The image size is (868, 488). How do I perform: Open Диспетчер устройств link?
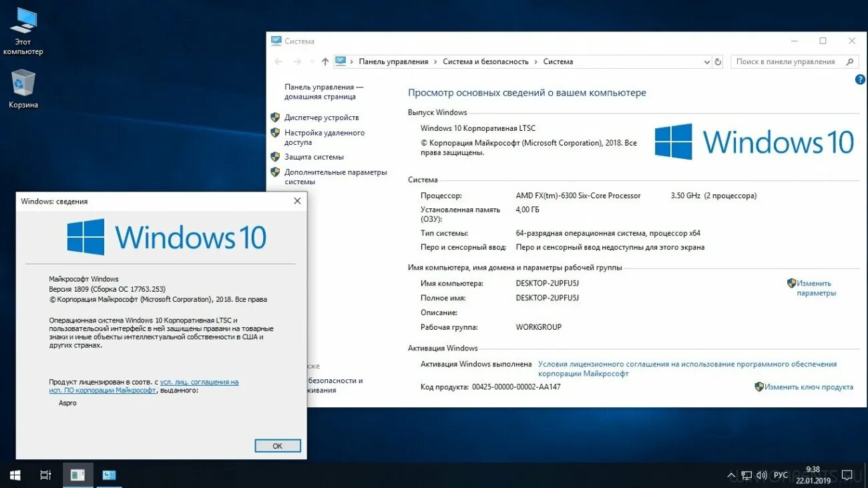click(321, 117)
